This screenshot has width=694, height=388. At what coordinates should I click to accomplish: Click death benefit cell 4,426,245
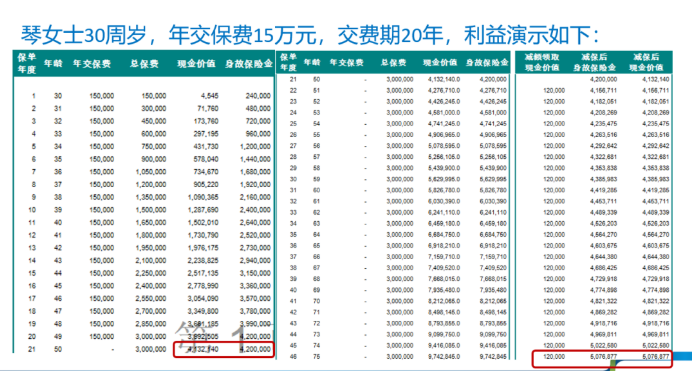click(x=493, y=102)
